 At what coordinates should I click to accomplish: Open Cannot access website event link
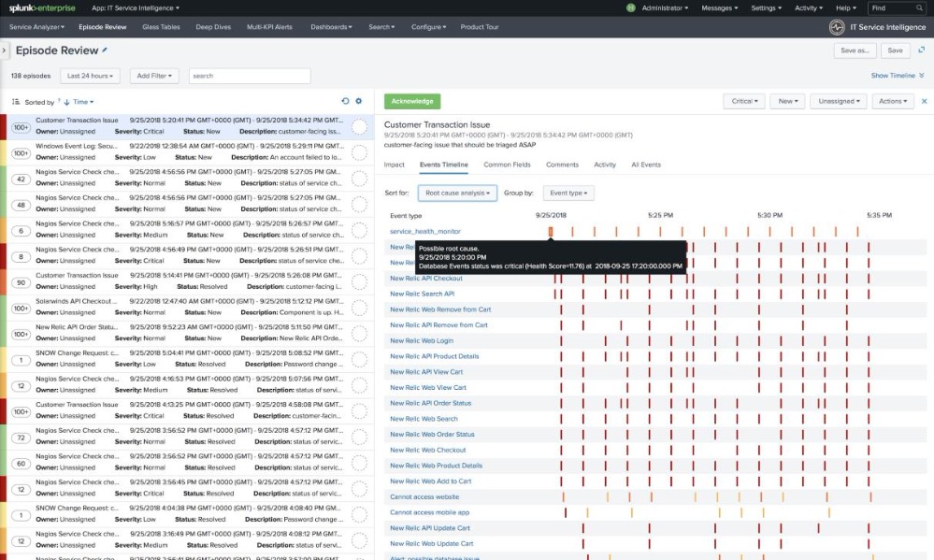(x=424, y=496)
